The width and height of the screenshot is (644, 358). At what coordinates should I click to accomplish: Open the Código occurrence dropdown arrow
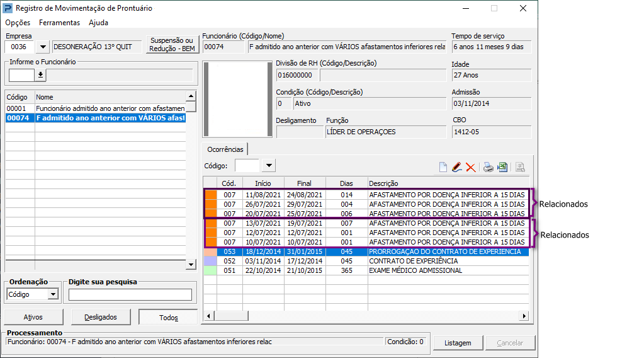click(x=269, y=165)
